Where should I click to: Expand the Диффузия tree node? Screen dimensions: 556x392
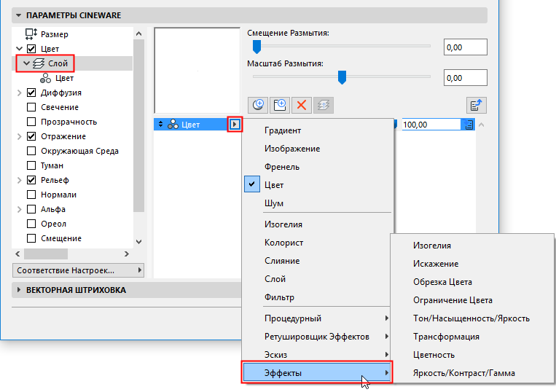20,93
